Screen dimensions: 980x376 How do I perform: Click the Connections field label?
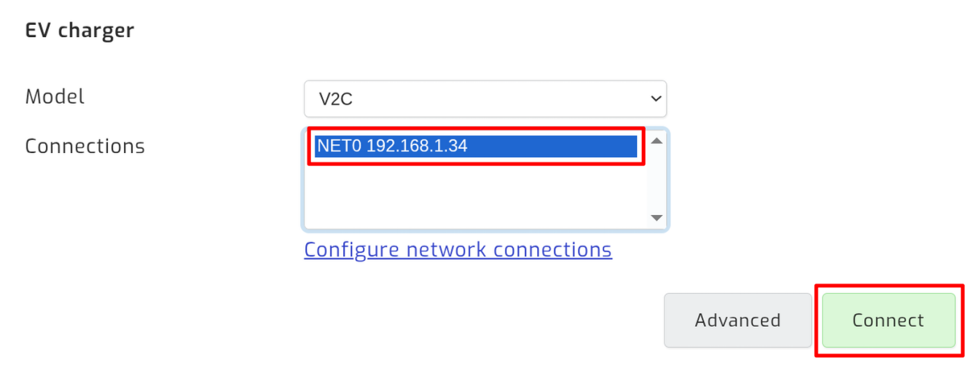click(85, 146)
